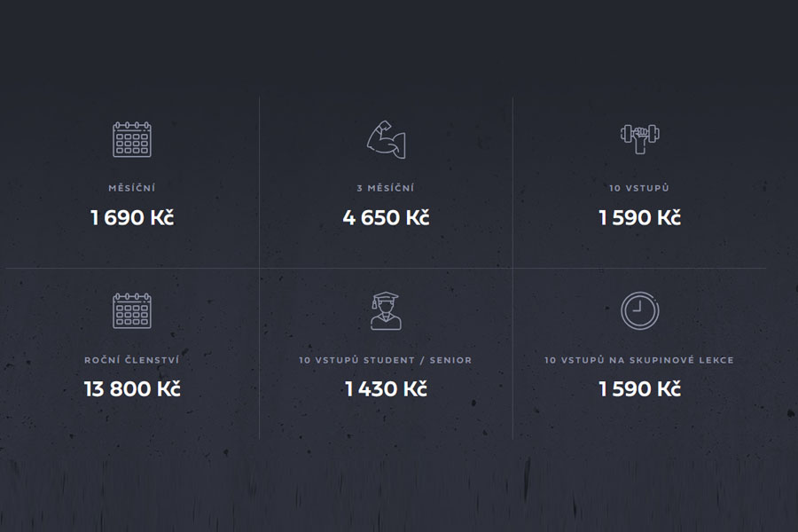Viewport: 798px width, 532px height.
Task: Select the 10 VSTUPŮ NA SKUPINOVÉ LEKCE label
Action: click(639, 360)
